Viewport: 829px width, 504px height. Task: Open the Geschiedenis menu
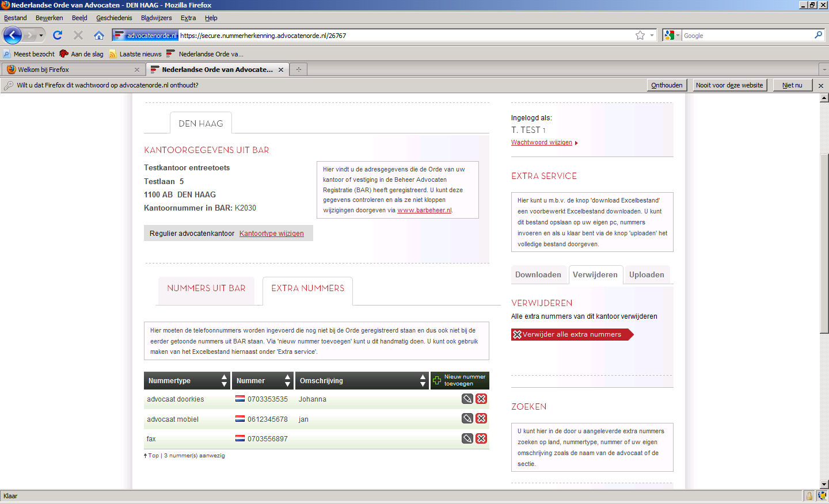coord(114,18)
